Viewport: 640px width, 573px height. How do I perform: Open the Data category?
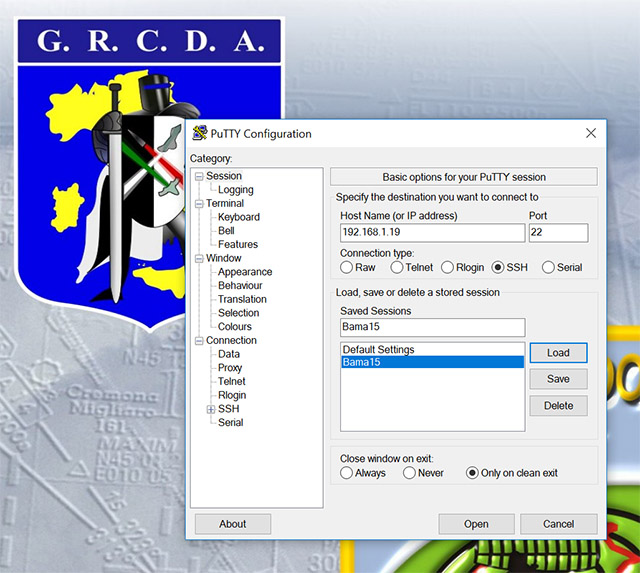click(229, 354)
